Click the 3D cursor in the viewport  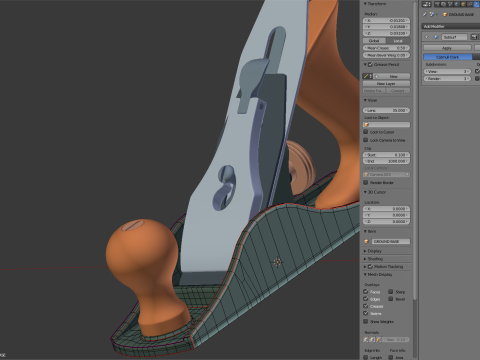click(277, 263)
